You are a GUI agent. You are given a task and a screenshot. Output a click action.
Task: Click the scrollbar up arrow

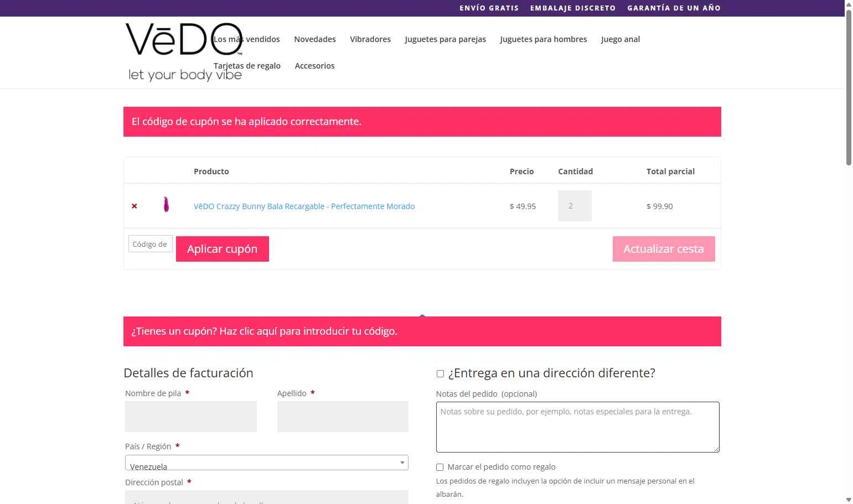[849, 4]
